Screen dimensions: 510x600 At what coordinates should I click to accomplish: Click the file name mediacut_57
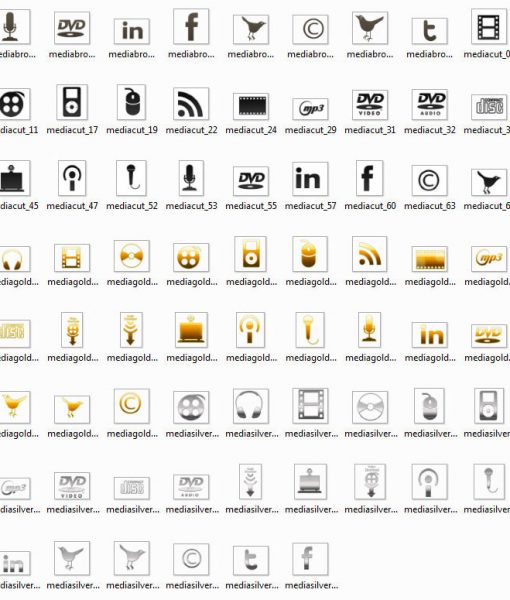[x=311, y=205]
